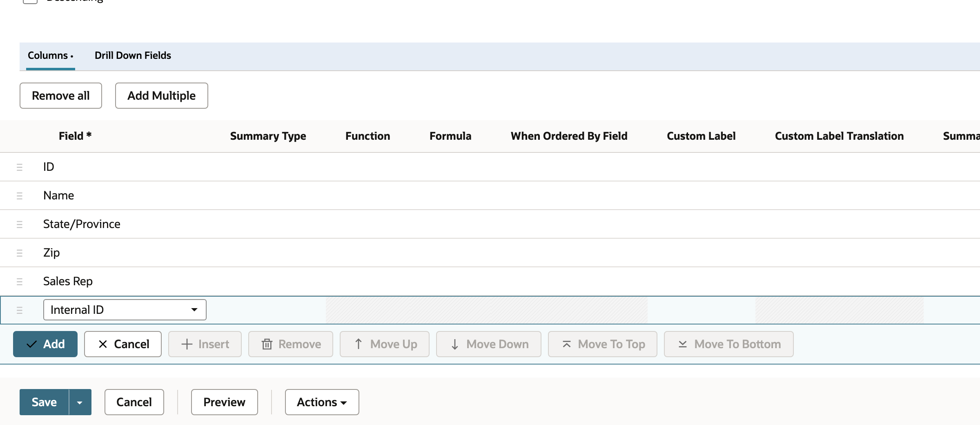Click Summary Type cell in Internal ID row

(268, 310)
